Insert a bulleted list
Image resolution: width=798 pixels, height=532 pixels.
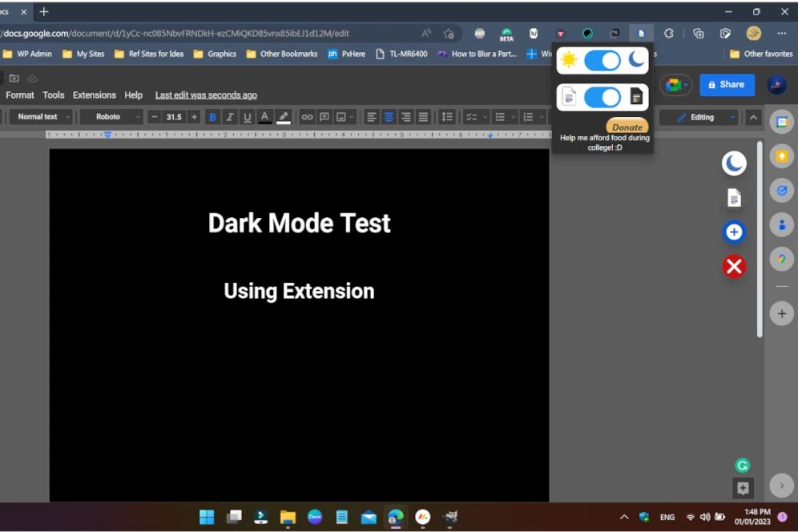click(x=500, y=117)
